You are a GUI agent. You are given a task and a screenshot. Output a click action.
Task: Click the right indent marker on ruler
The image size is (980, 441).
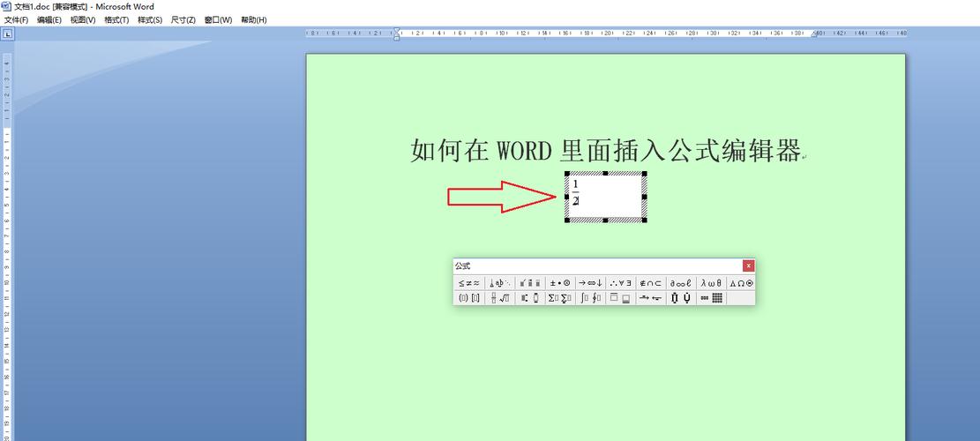(814, 35)
